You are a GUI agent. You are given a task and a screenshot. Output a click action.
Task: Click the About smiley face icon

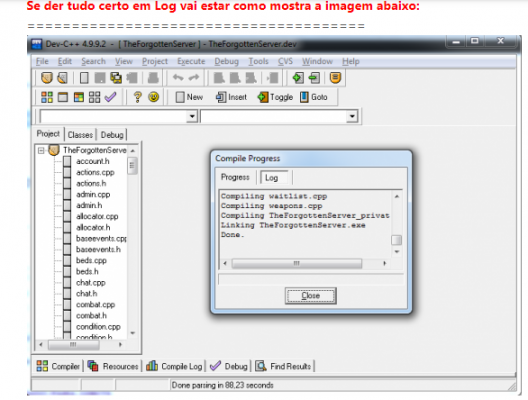point(154,97)
